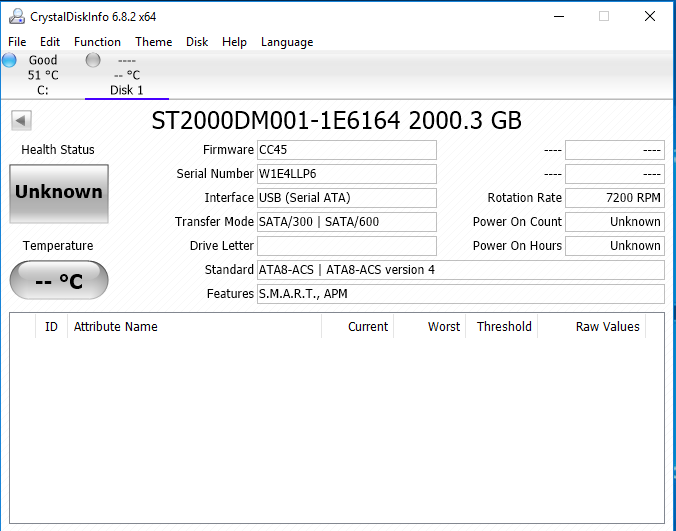Close the CrystalDiskInfo window
676x531 pixels.
[650, 16]
